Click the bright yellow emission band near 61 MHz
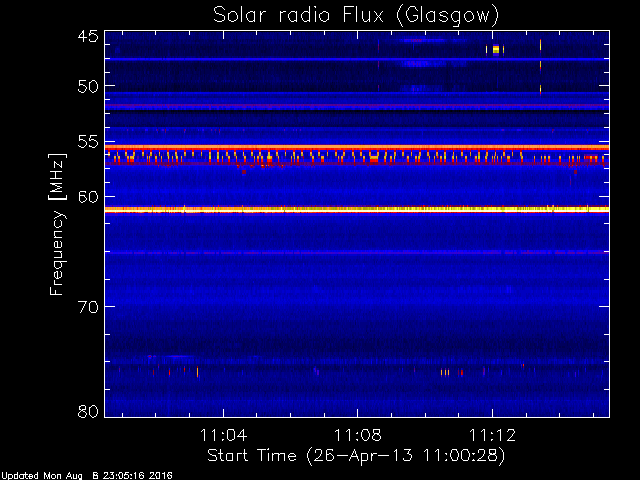 (357, 209)
